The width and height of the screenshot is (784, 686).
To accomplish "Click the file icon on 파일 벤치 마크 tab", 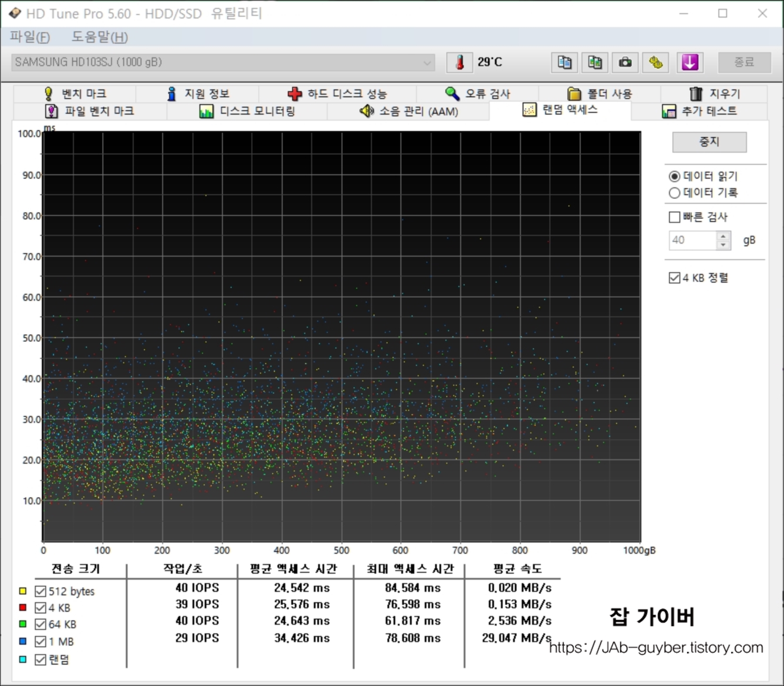I will coord(51,111).
